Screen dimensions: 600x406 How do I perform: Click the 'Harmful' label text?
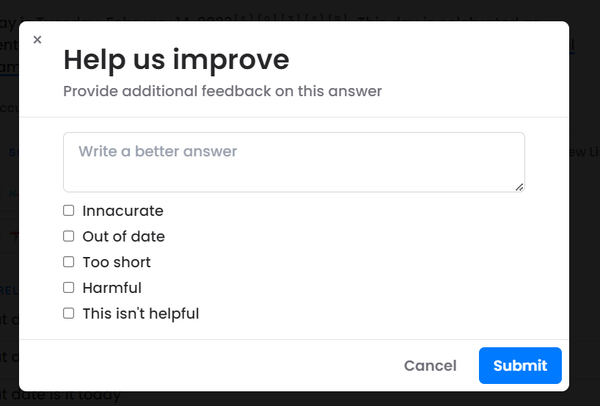[112, 288]
